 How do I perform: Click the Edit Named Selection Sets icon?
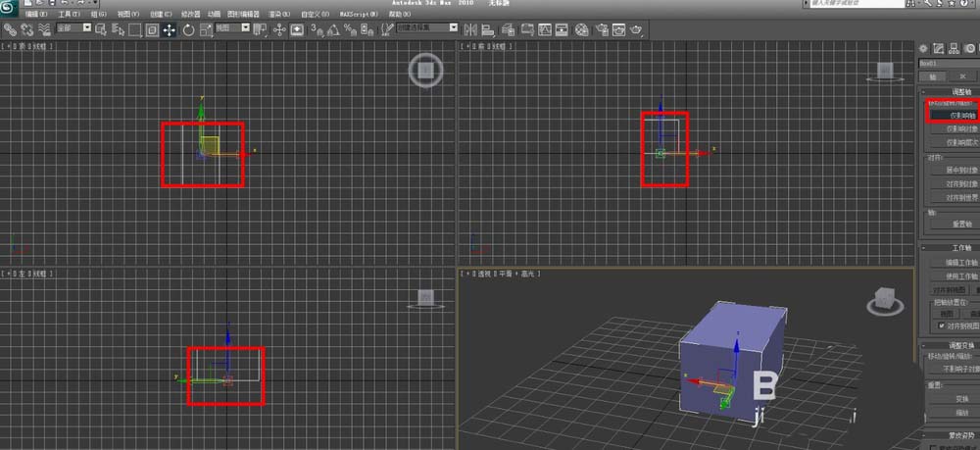(x=387, y=29)
